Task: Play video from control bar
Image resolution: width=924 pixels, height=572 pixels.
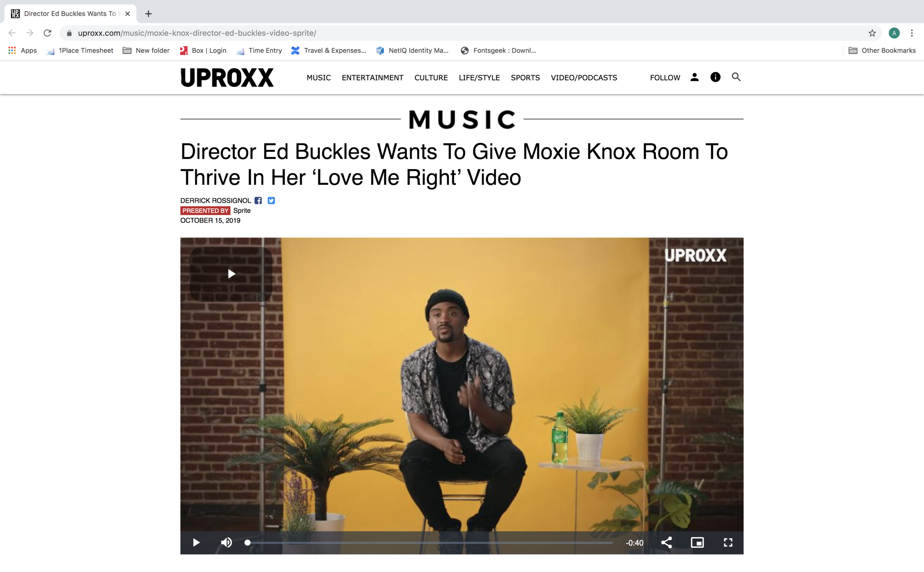Action: pyautogui.click(x=196, y=542)
